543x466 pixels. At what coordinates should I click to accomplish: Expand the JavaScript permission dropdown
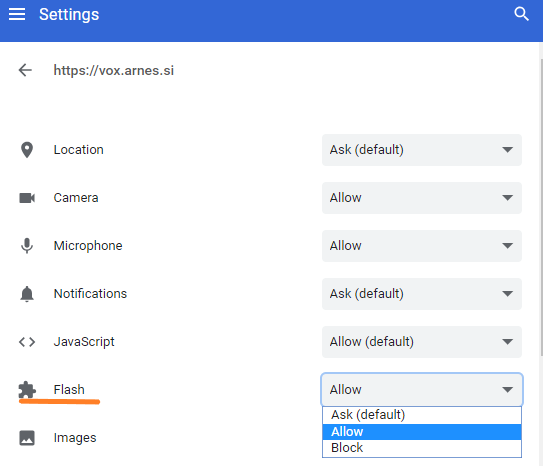pyautogui.click(x=422, y=342)
